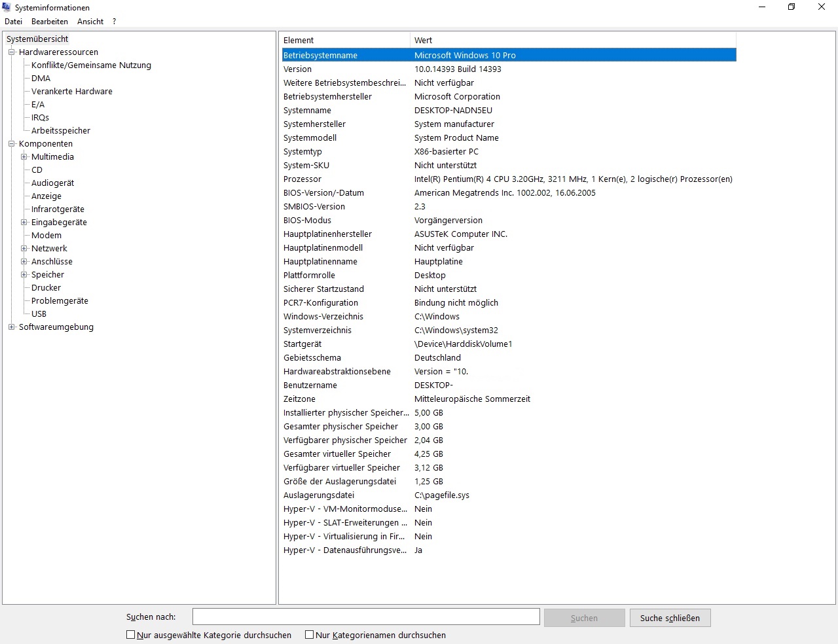
Task: Select the Sicherer Startzustand row
Action: pyautogui.click(x=509, y=289)
